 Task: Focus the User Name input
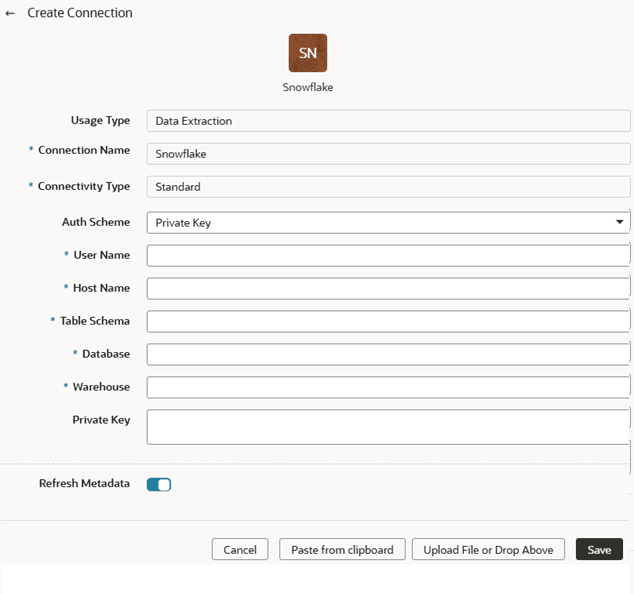coord(388,256)
